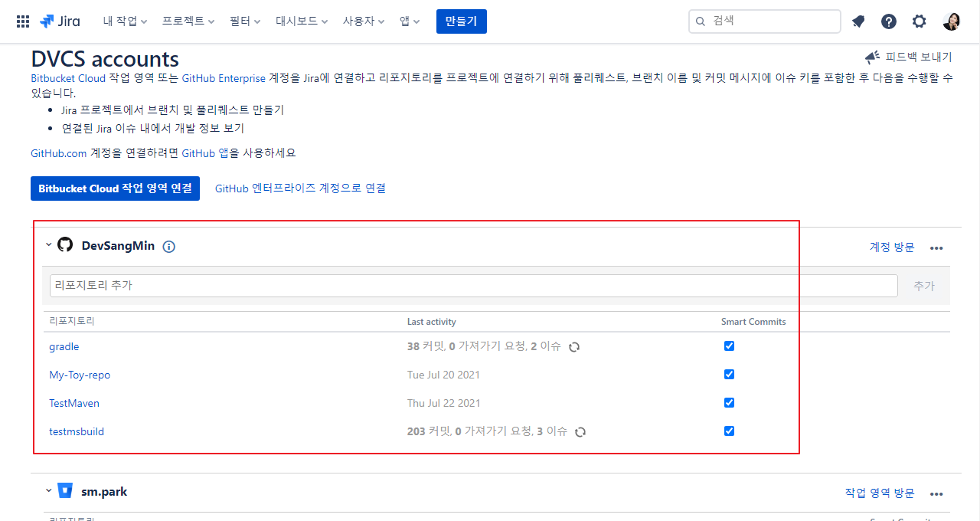
Task: Open the TestMaven repository link
Action: click(x=74, y=404)
